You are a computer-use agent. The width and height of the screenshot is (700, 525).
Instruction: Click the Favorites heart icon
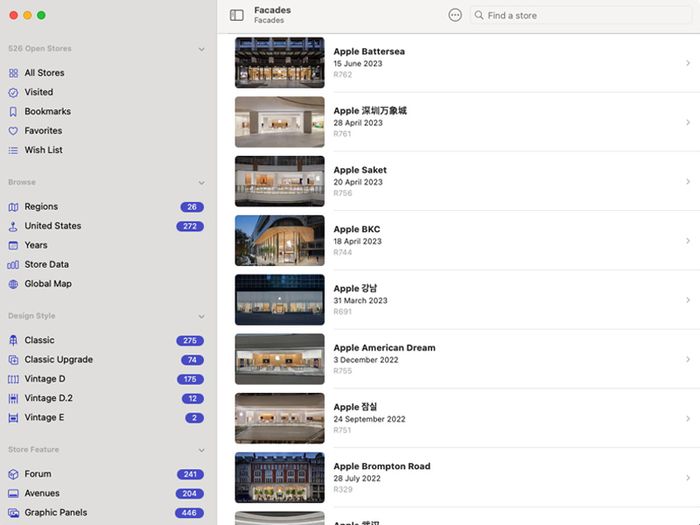coord(13,131)
